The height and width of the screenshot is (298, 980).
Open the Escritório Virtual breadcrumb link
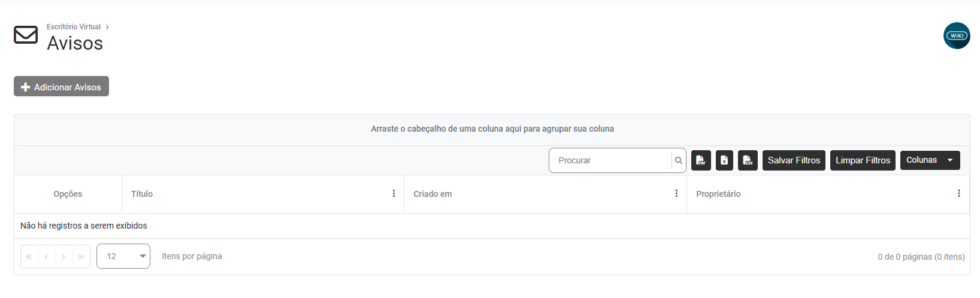(74, 27)
